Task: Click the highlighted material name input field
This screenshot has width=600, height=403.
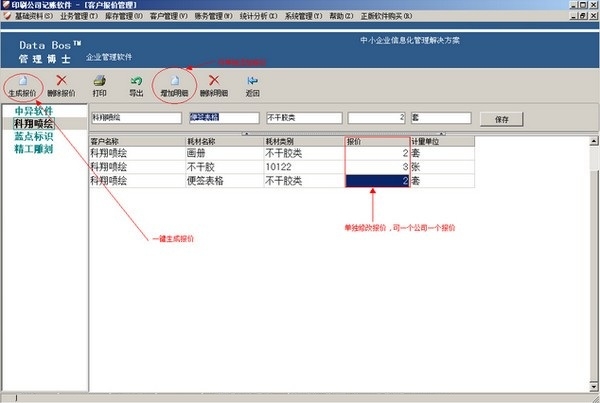Action: [224, 117]
